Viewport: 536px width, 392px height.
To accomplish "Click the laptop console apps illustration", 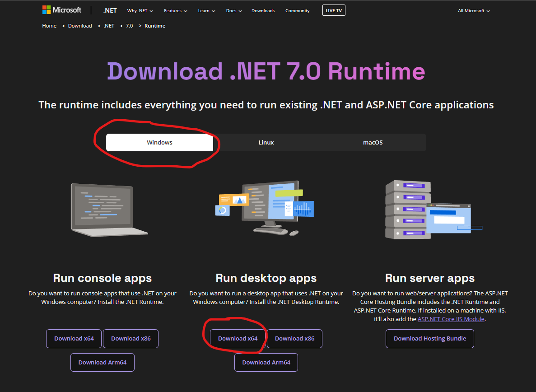I will [x=109, y=210].
